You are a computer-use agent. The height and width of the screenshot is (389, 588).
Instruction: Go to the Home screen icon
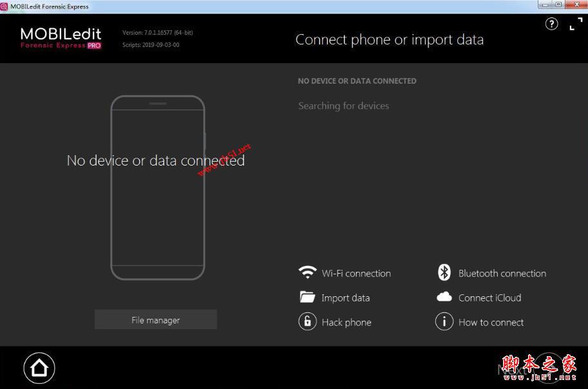tap(39, 368)
